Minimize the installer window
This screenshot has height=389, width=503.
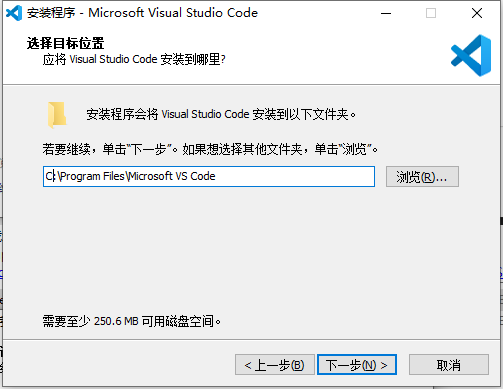click(386, 13)
